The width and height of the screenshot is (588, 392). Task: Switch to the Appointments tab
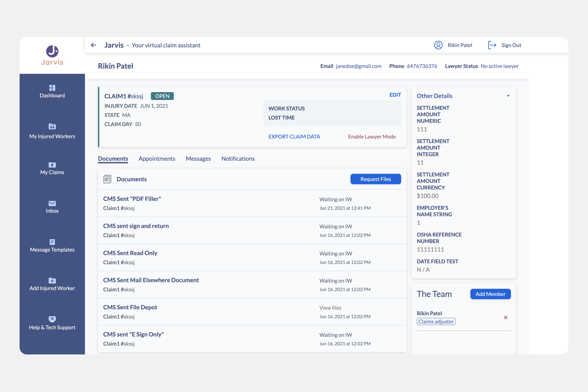coord(157,158)
